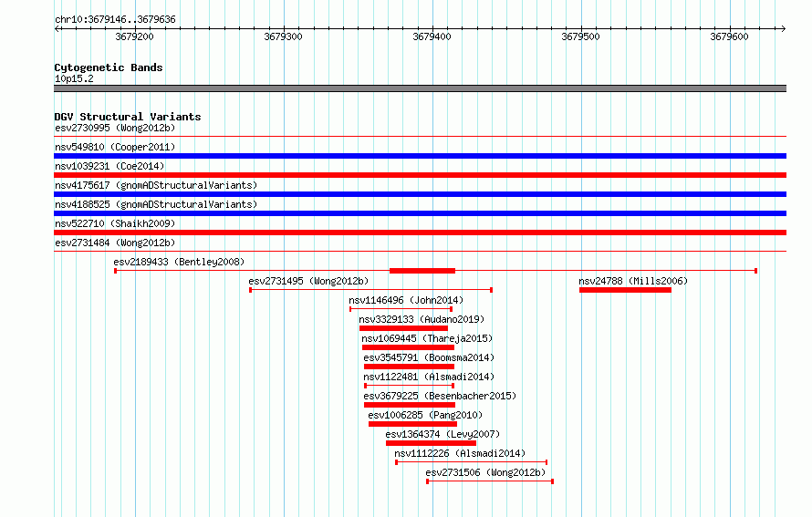Select the nsv4175617 blue variant bar
Image resolution: width=812 pixels, height=517 pixels.
[420, 194]
